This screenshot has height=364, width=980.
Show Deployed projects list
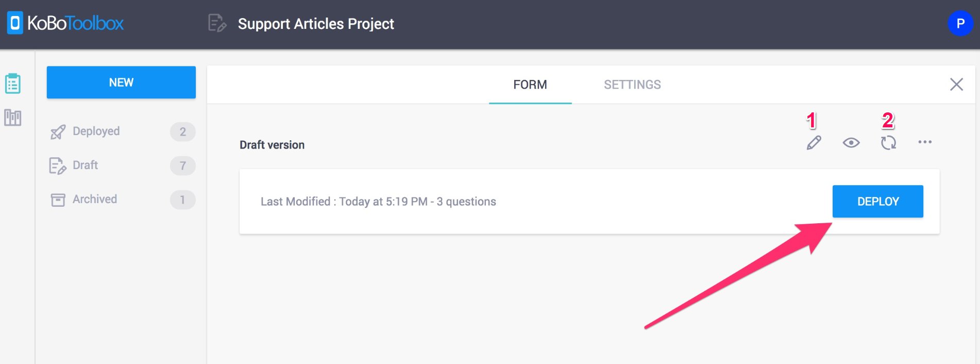[96, 131]
